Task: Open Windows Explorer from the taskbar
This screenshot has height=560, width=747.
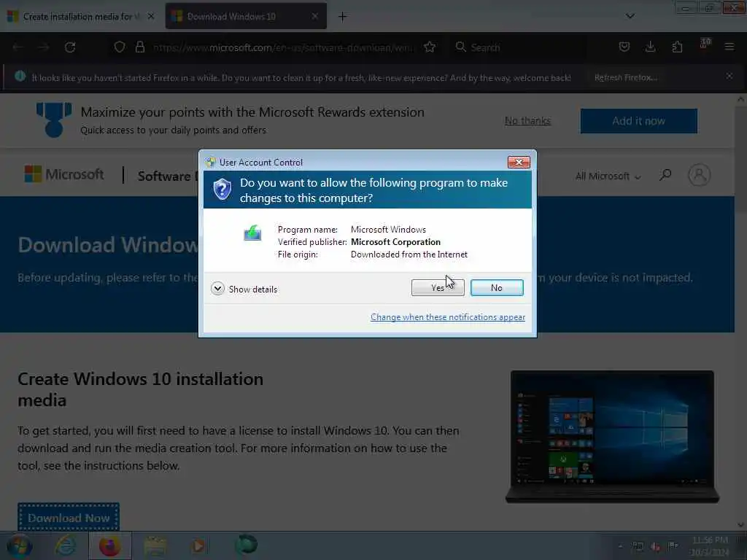Action: [155, 545]
